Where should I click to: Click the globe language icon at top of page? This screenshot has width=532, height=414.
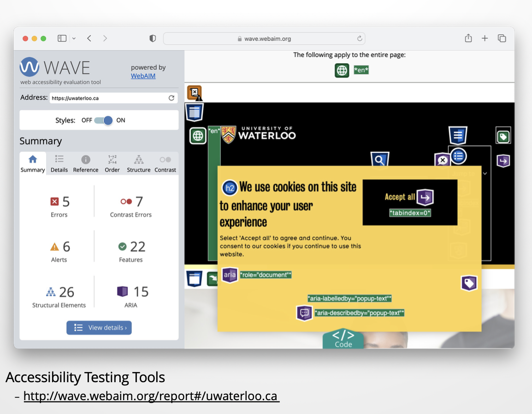point(342,71)
